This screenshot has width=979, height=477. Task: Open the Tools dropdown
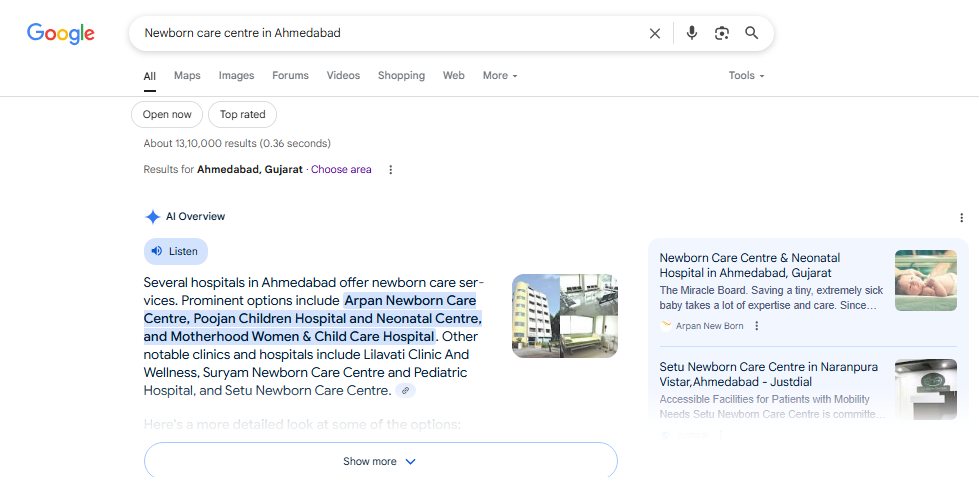pos(747,76)
